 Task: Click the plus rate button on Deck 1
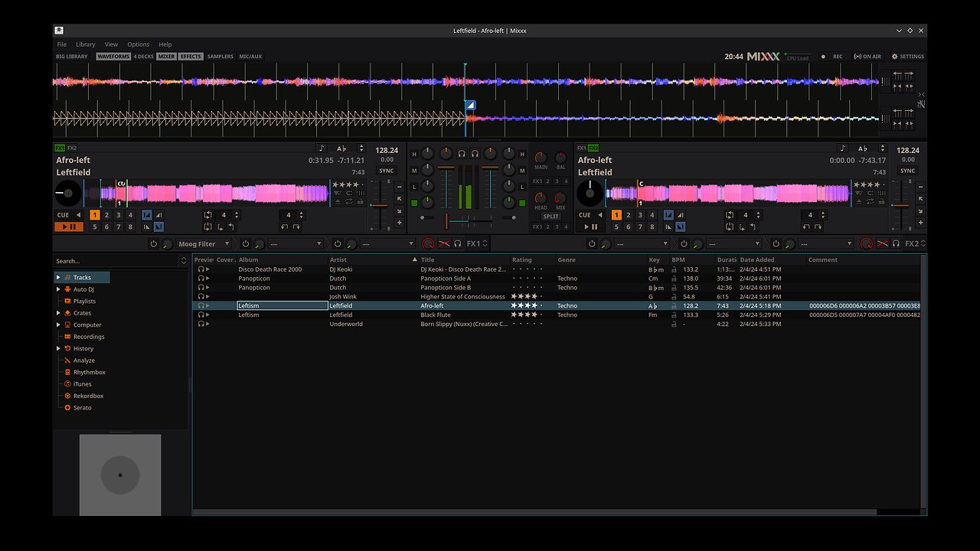(399, 222)
